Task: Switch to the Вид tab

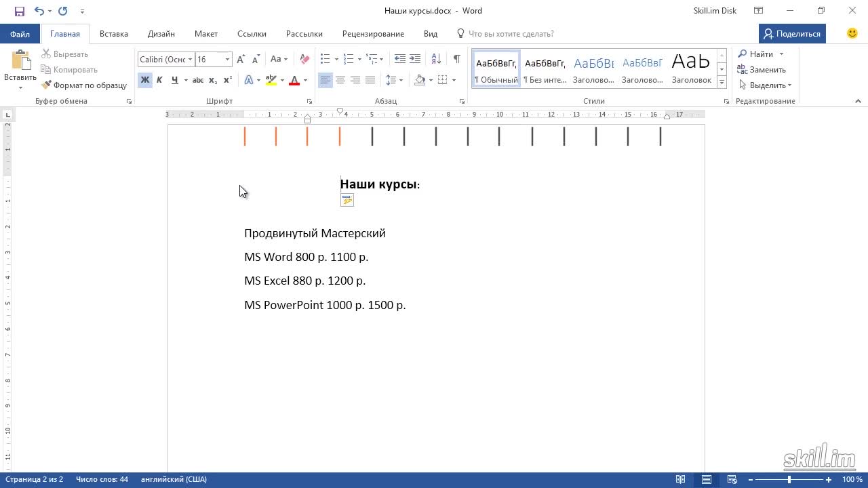Action: pos(431,34)
